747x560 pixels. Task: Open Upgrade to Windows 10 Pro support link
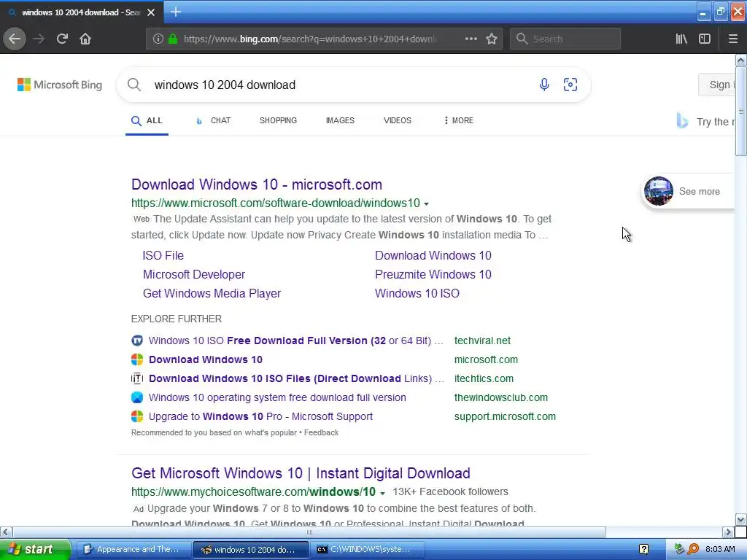click(260, 416)
